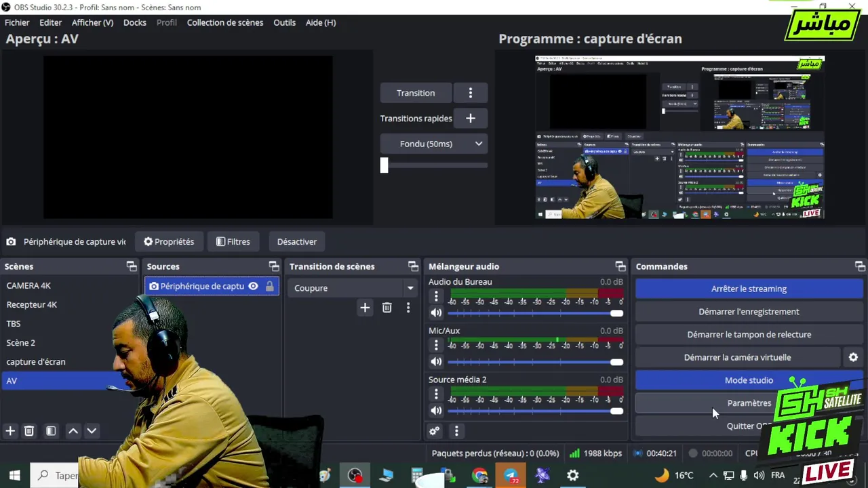Toggle Mode studio button

pyautogui.click(x=749, y=380)
